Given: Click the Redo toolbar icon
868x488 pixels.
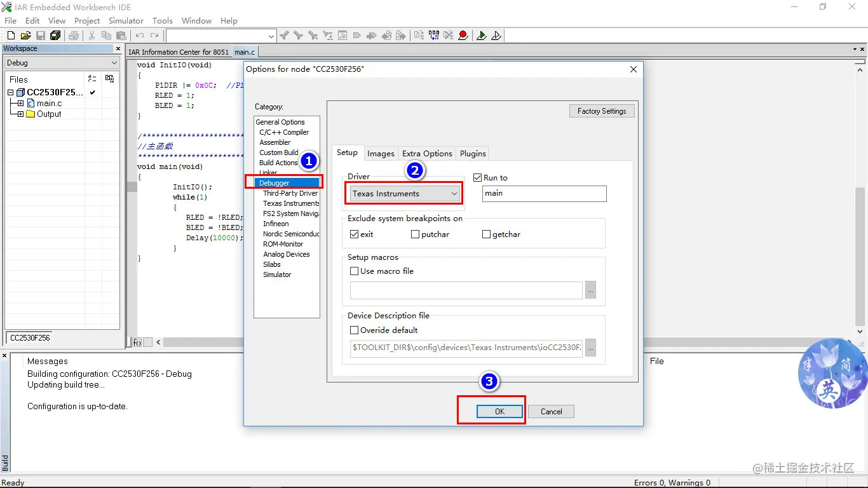Looking at the screenshot, I should [154, 36].
